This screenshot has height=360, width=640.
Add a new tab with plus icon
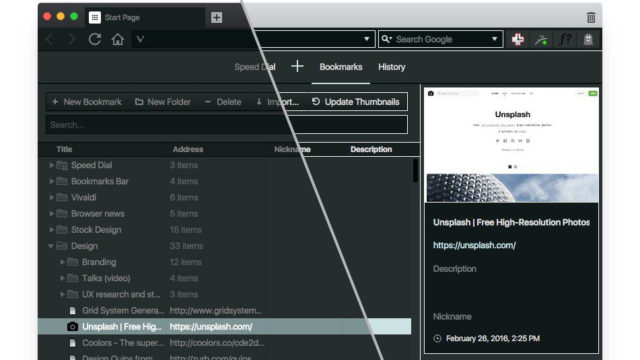216,17
